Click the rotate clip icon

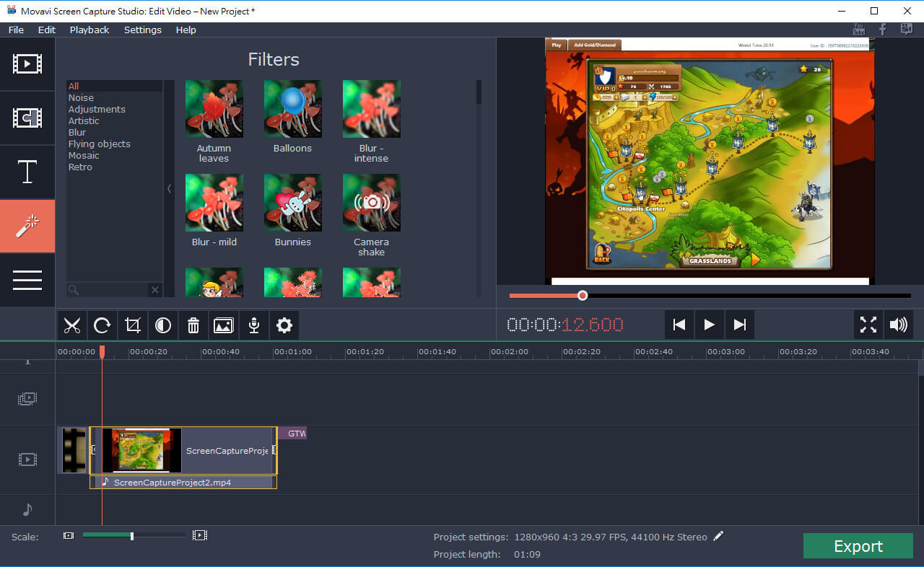(x=103, y=325)
